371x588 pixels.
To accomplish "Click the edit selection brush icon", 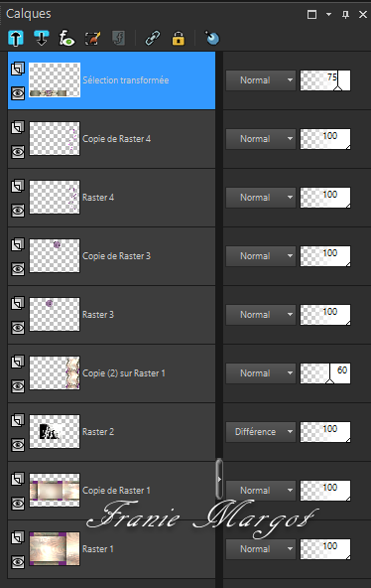I will click(93, 39).
